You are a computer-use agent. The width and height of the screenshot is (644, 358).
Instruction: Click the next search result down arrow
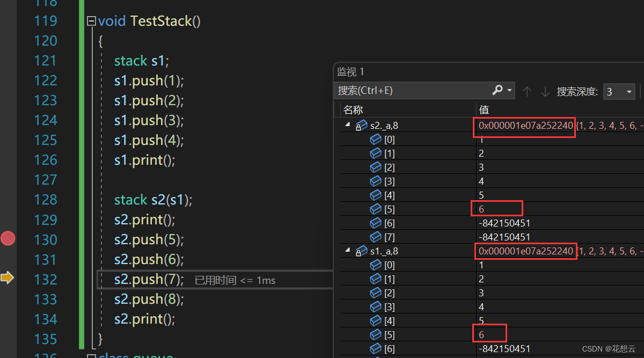pos(545,91)
